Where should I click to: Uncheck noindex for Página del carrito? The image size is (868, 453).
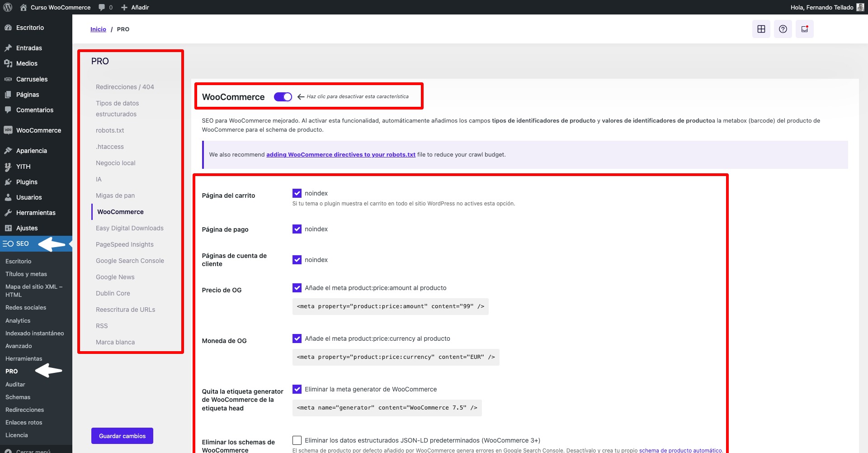(x=297, y=193)
